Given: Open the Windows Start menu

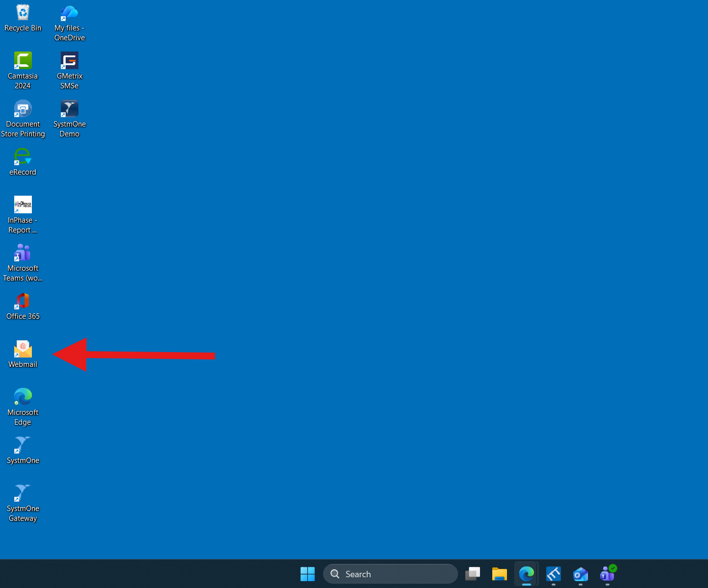Looking at the screenshot, I should 307,574.
